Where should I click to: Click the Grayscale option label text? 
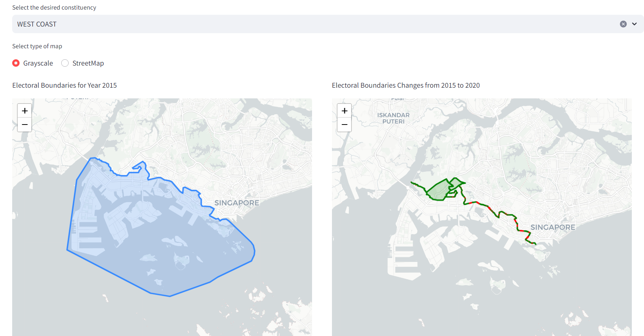[x=38, y=63]
